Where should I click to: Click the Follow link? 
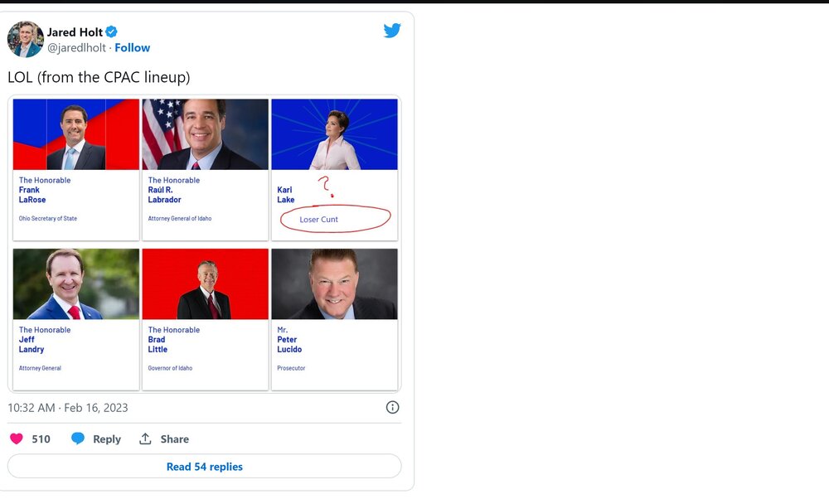point(133,48)
